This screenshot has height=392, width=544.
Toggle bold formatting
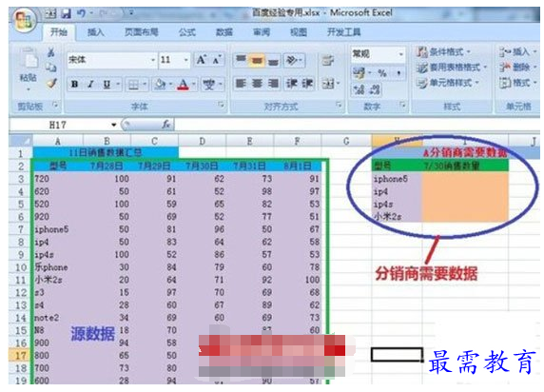[x=74, y=84]
